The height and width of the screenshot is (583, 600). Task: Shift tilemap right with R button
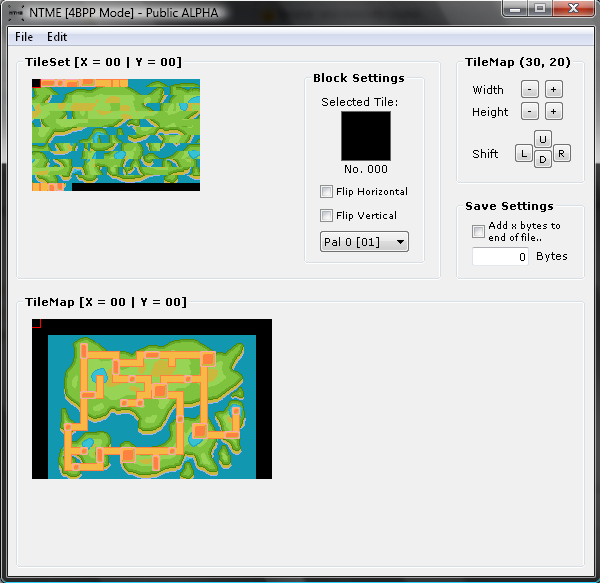pyautogui.click(x=561, y=153)
